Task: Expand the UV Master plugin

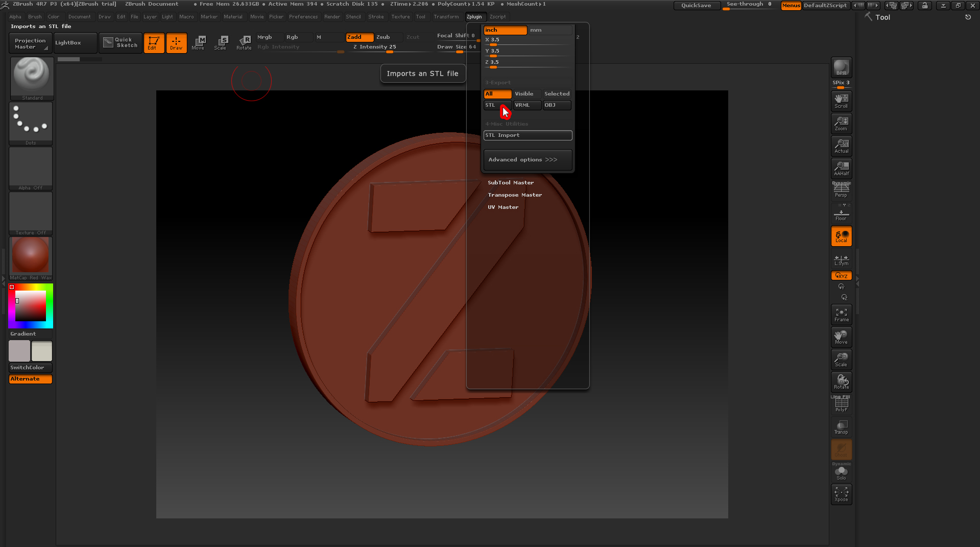Action: (503, 207)
